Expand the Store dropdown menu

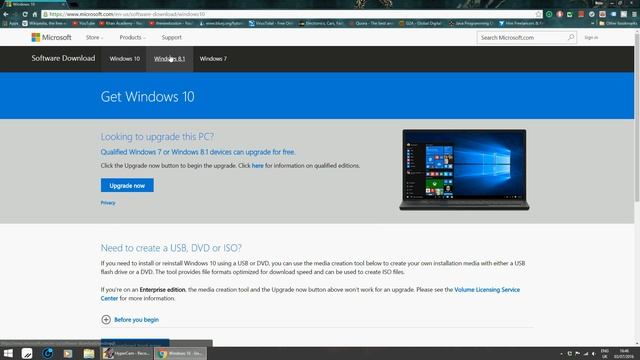94,38
